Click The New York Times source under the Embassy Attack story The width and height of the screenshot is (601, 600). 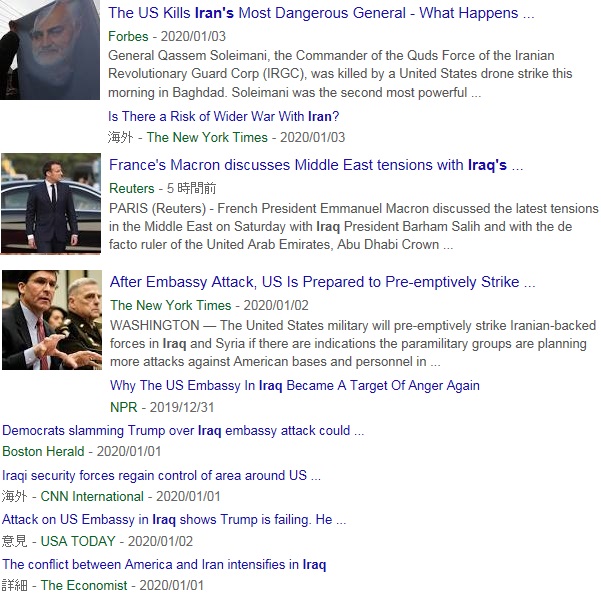pos(171,305)
